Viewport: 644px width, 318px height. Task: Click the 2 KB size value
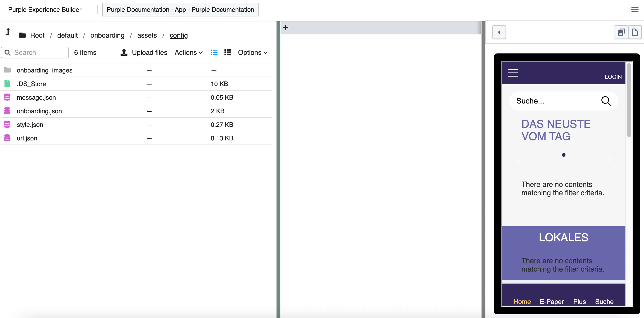[217, 111]
